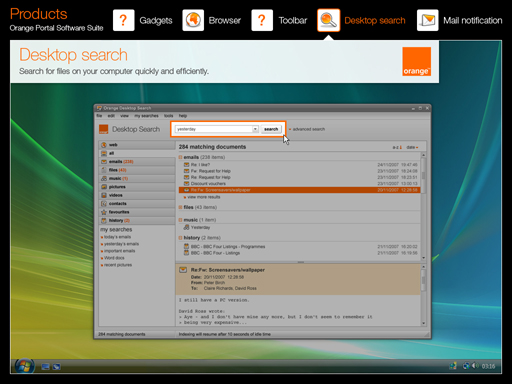Click the Windows Start orb
The image size is (512, 384).
tap(24, 367)
